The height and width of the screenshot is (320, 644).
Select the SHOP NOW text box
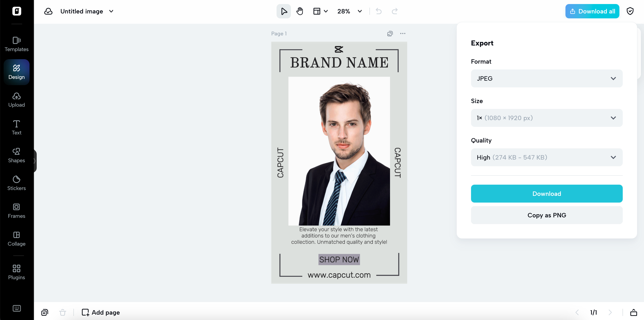coord(339,259)
